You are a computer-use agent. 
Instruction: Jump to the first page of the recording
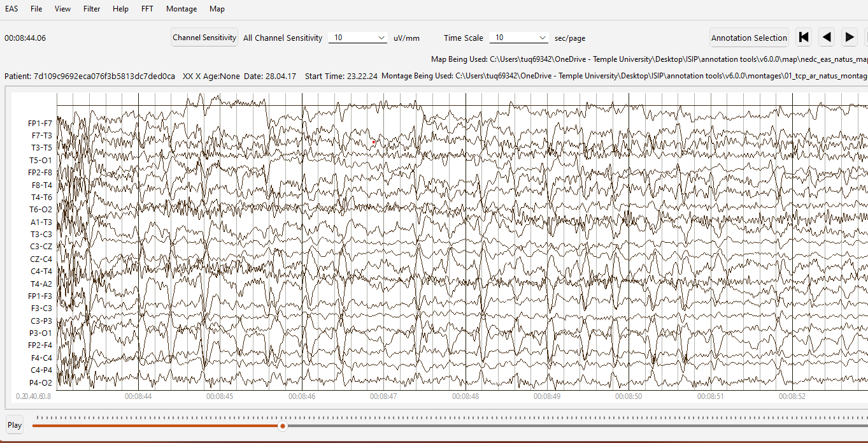804,38
